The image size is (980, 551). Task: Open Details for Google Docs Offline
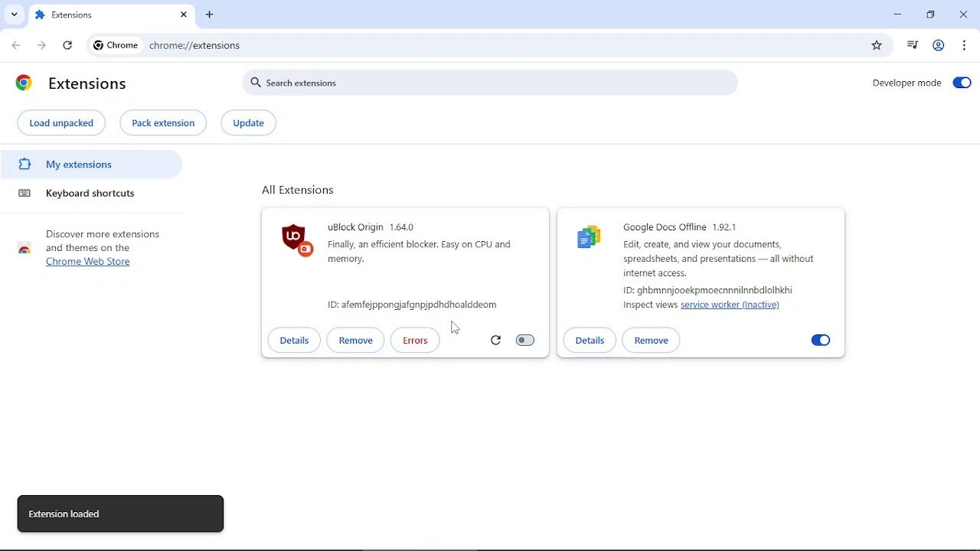(590, 341)
